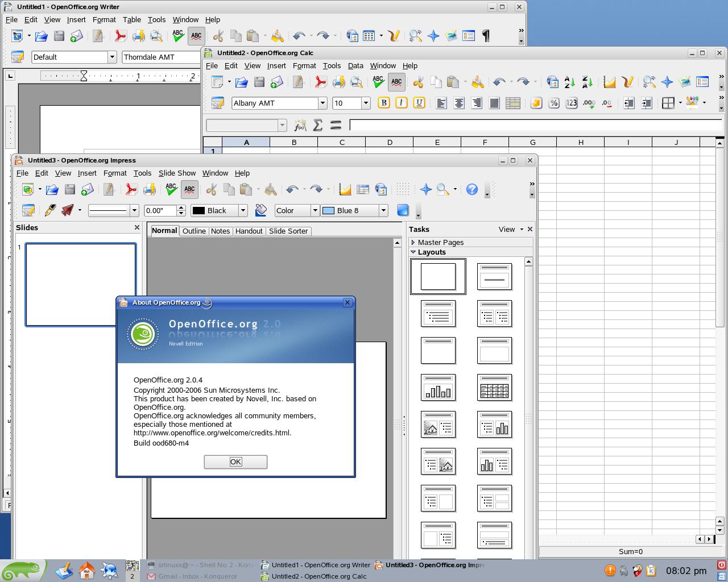Click Sort Ascending in Calc toolbar

(569, 82)
